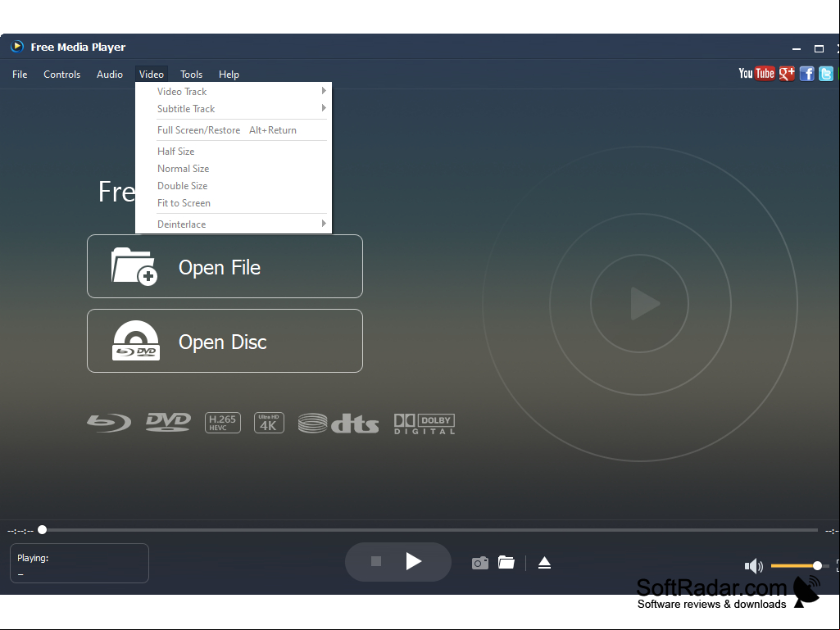Open the snapshot folder icon
This screenshot has height=630, width=840.
(506, 563)
